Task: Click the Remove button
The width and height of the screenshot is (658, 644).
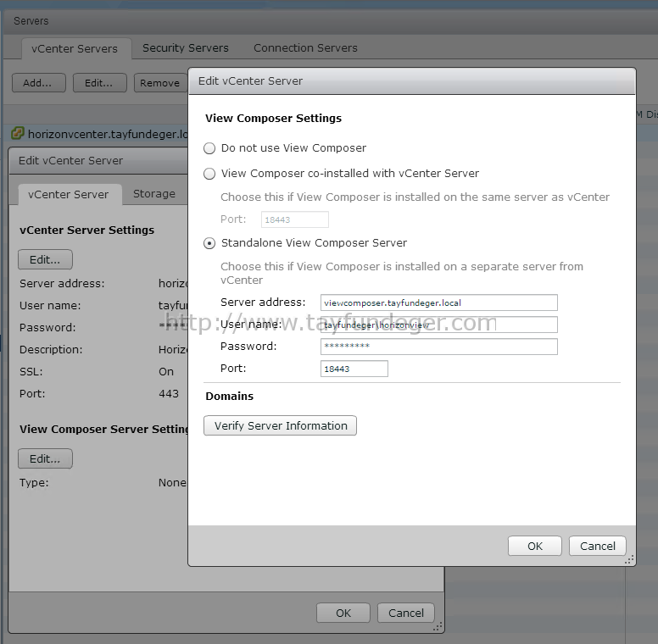Action: click(x=160, y=82)
